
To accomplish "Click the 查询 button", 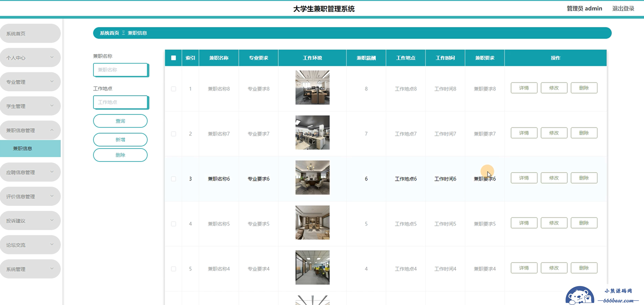I will 120,121.
